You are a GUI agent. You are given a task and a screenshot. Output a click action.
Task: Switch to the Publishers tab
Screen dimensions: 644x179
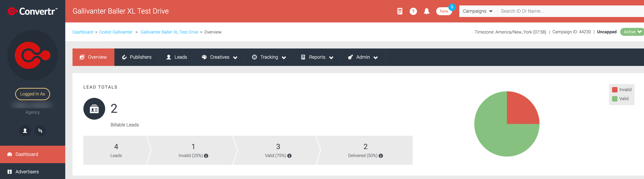(x=136, y=57)
